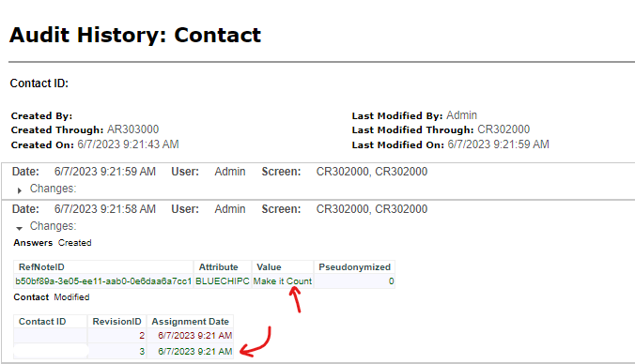Click the Contact ID label at the top
Viewport: 635px width, 364px height.
point(39,83)
